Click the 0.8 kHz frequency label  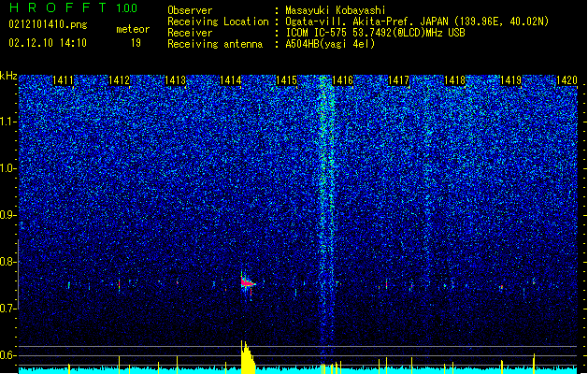coord(8,262)
